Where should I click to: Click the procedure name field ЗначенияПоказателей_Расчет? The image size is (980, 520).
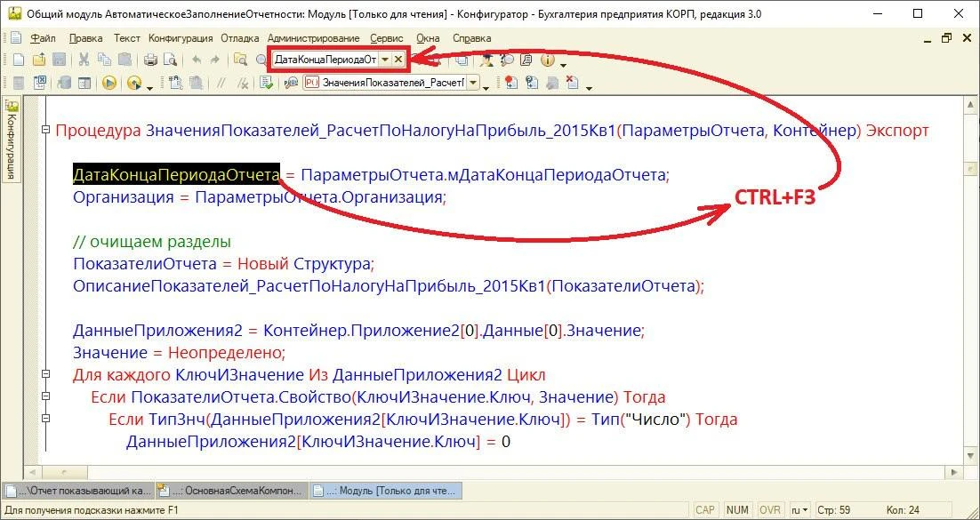[385, 84]
